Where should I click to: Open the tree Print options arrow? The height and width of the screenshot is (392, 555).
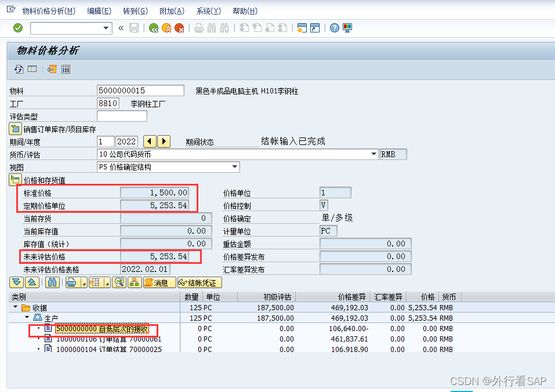click(84, 282)
